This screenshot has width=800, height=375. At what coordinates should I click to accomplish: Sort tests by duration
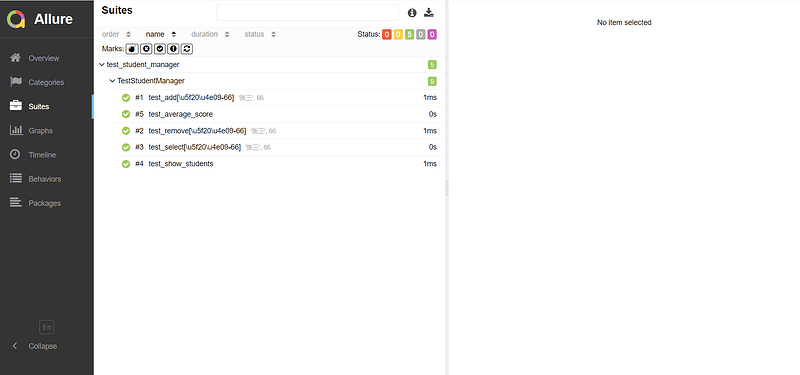[x=210, y=34]
